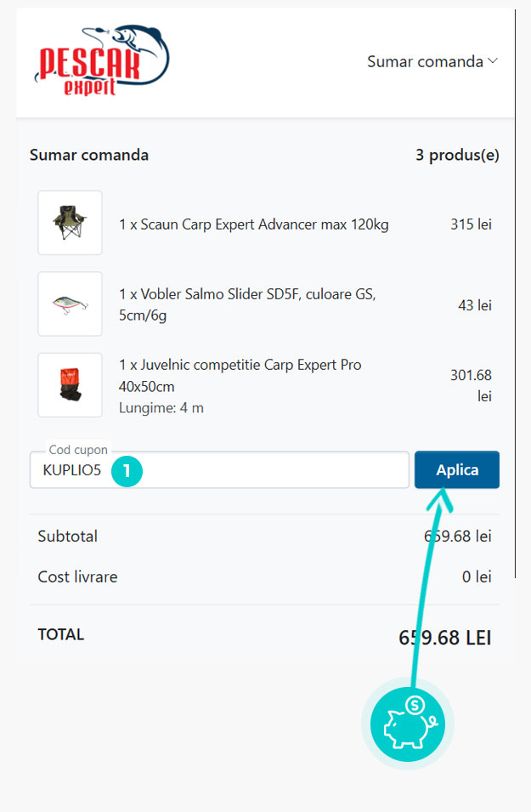This screenshot has height=812, width=531.
Task: Focus the Cod cupon input field
Action: click(255, 470)
